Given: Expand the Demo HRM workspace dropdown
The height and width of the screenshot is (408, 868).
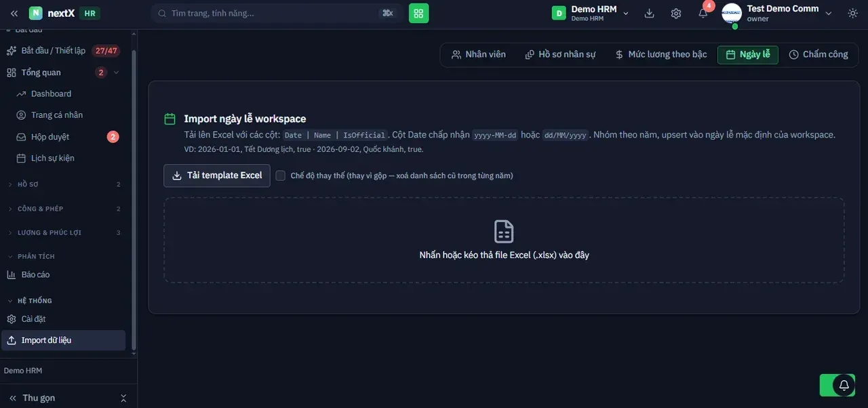Looking at the screenshot, I should pos(626,13).
